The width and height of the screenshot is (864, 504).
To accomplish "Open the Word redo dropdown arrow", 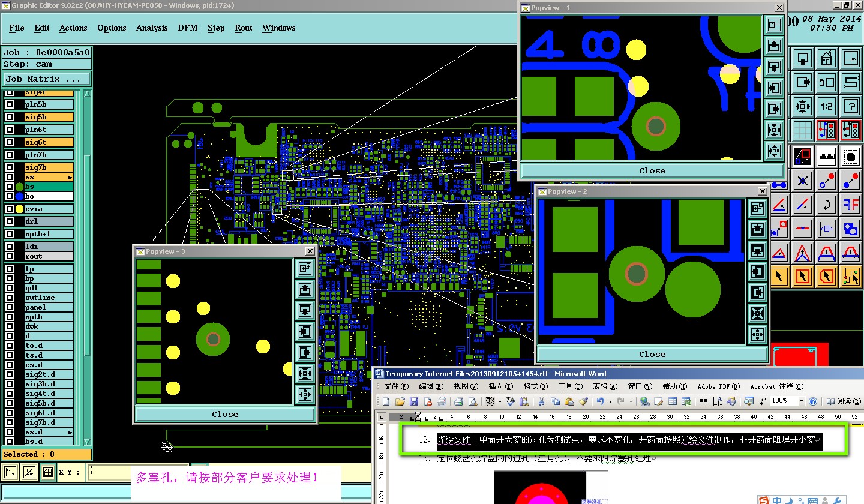I will tap(630, 401).
